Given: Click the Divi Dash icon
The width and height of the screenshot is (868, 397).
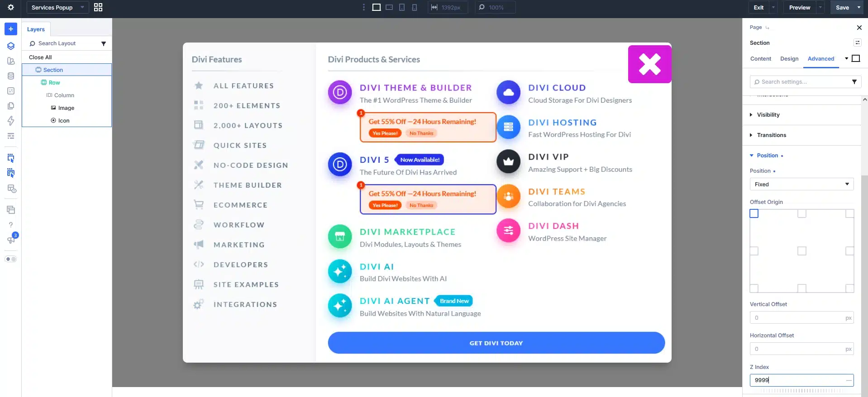Looking at the screenshot, I should point(508,231).
